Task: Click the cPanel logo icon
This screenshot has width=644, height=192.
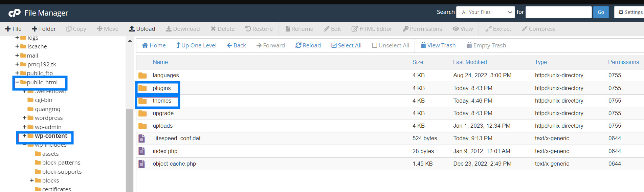Action: (x=15, y=13)
